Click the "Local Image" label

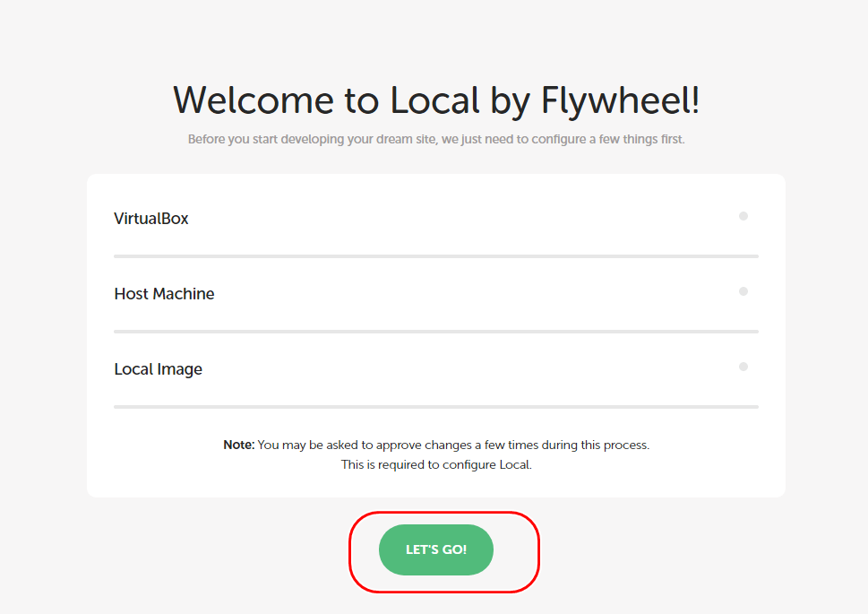(x=159, y=369)
